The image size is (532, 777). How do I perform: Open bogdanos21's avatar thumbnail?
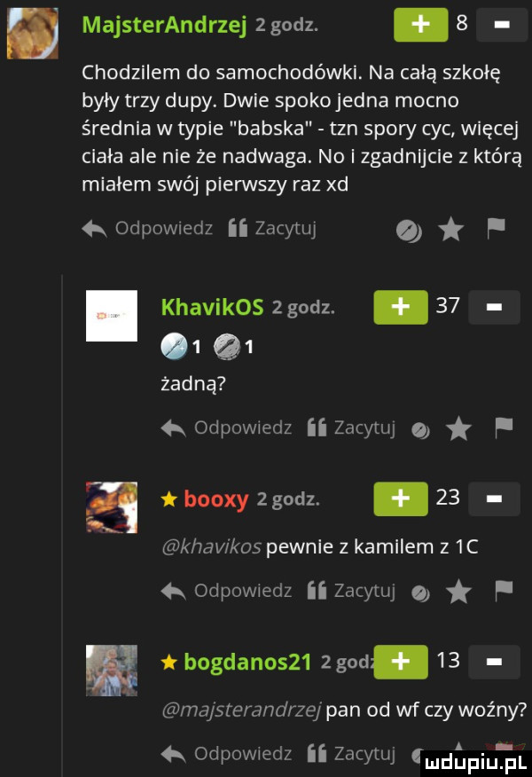pyautogui.click(x=112, y=671)
